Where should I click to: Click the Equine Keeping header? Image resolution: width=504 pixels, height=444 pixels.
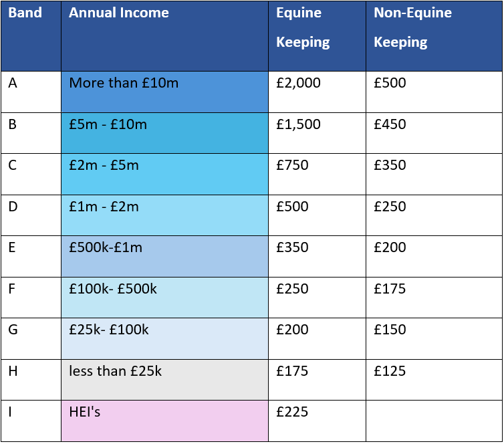pos(317,36)
